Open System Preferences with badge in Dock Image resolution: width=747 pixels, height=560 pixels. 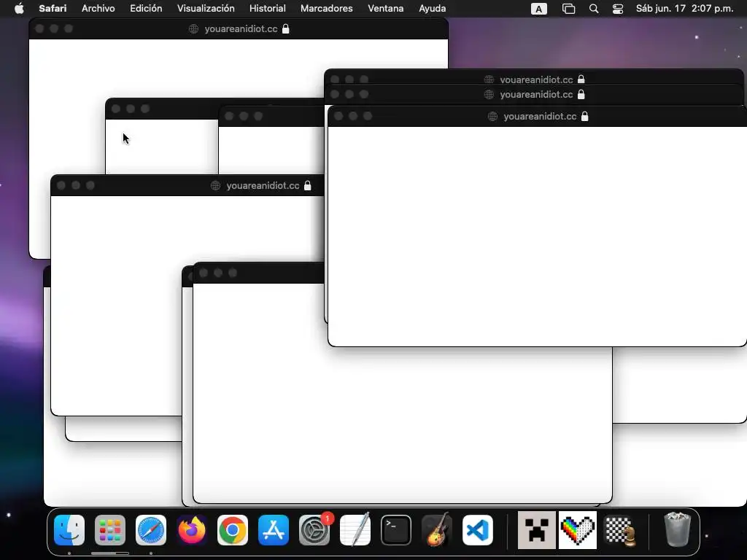(314, 530)
